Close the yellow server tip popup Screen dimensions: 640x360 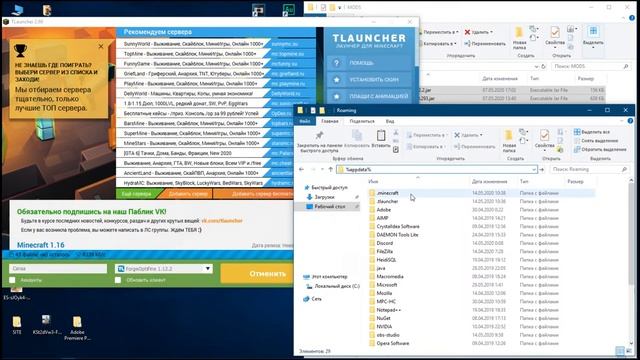coord(101,47)
